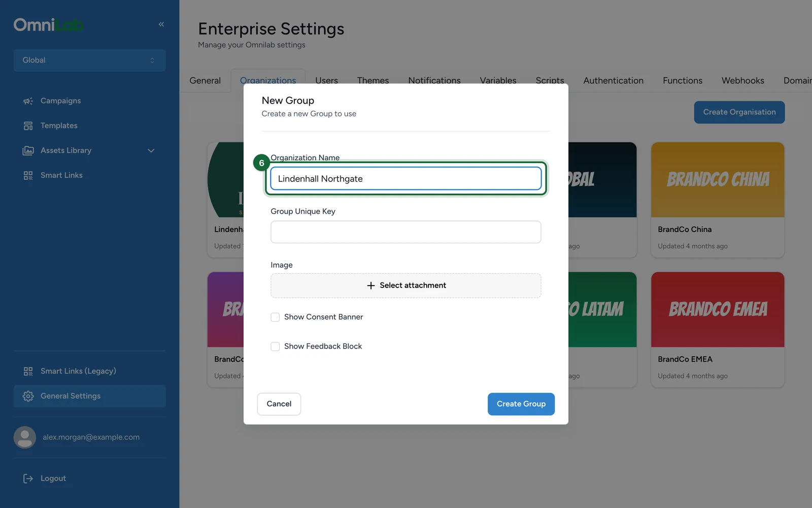Click the OmniLab logo

pos(48,24)
